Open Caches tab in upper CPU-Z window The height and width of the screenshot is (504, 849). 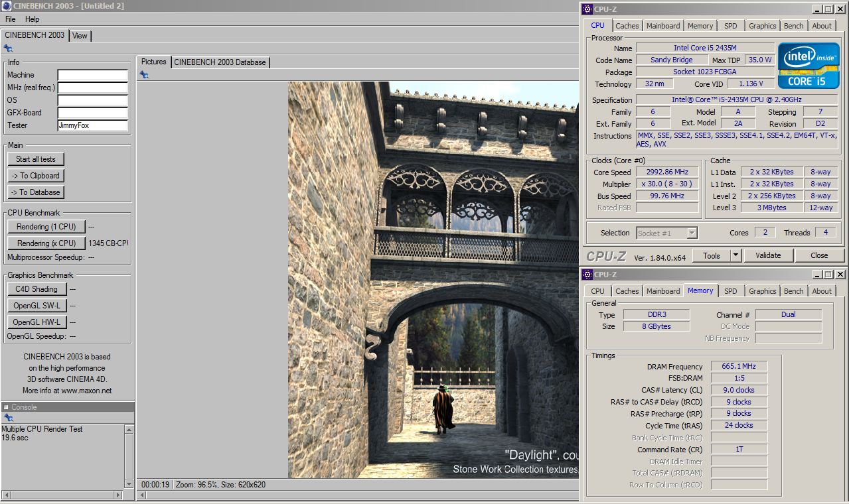click(x=627, y=26)
